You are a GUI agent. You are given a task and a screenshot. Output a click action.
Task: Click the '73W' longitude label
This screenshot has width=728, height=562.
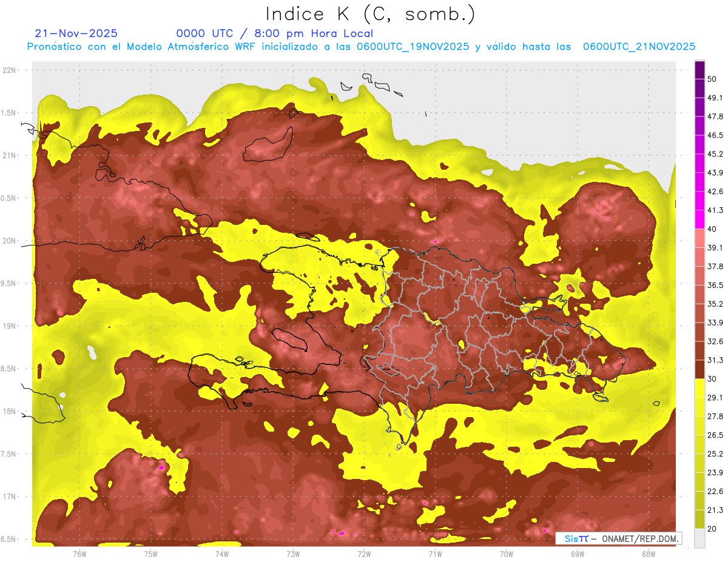pos(293,554)
